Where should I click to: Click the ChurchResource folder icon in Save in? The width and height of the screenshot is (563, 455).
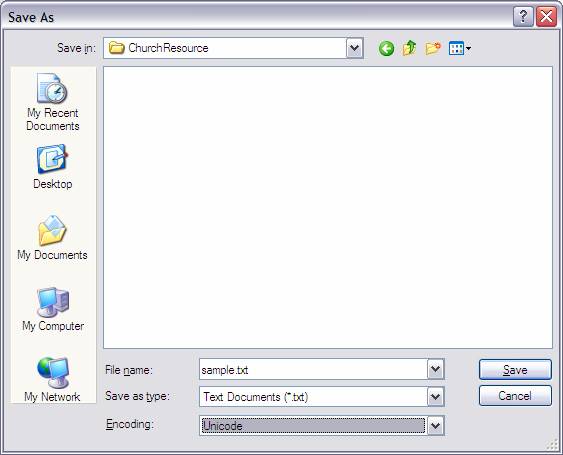tap(116, 48)
